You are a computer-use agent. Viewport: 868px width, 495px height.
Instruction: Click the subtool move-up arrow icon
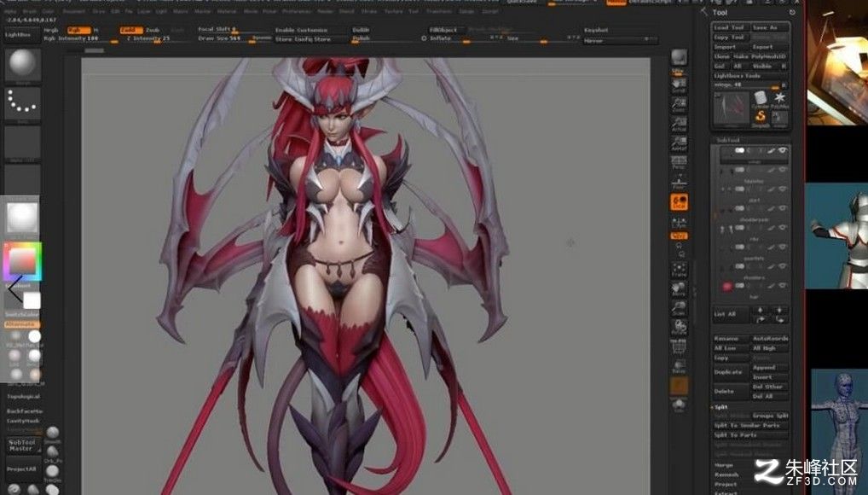(x=760, y=310)
